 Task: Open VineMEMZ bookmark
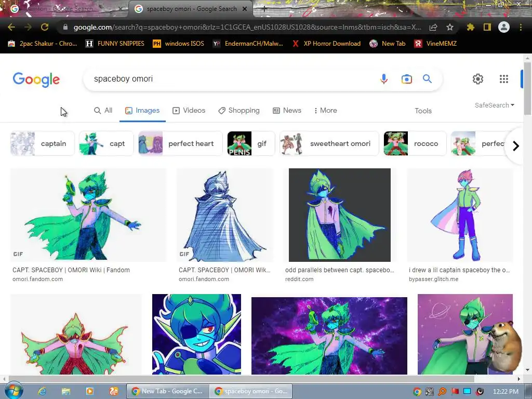pos(436,44)
